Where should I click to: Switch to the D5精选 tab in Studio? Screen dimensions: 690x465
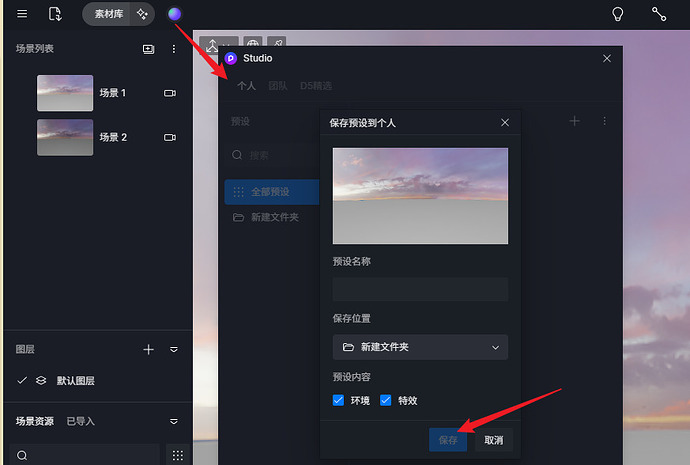[316, 86]
